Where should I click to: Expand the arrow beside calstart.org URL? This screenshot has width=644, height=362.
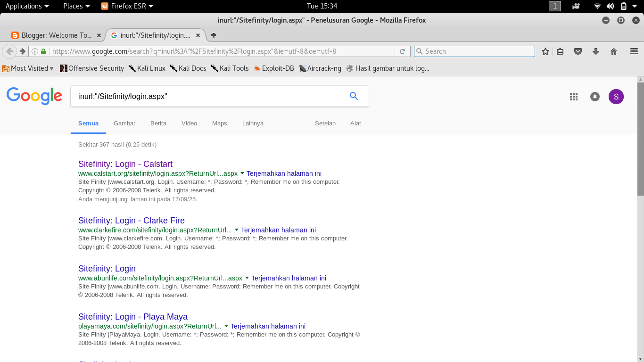pos(242,173)
